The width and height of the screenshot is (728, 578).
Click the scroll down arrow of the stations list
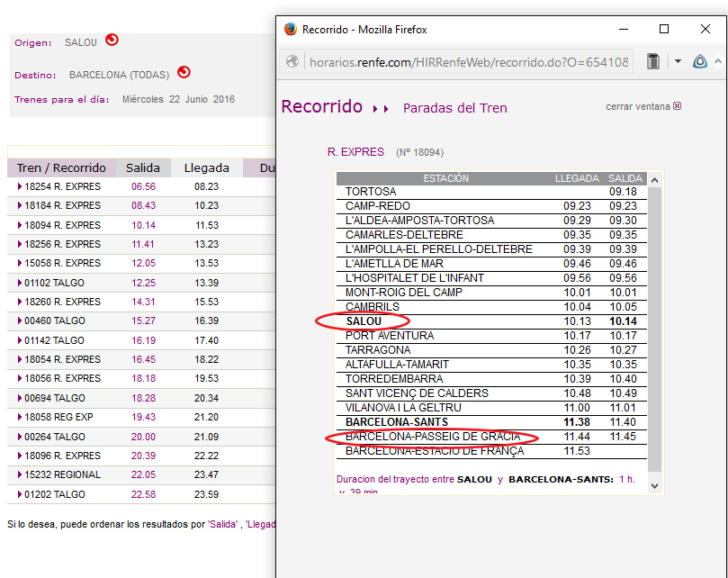654,486
